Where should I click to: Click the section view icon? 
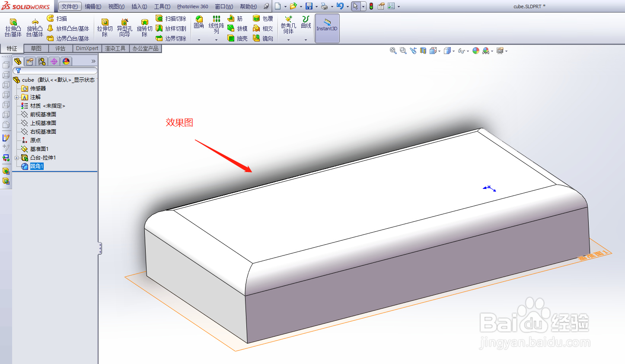[x=423, y=51]
